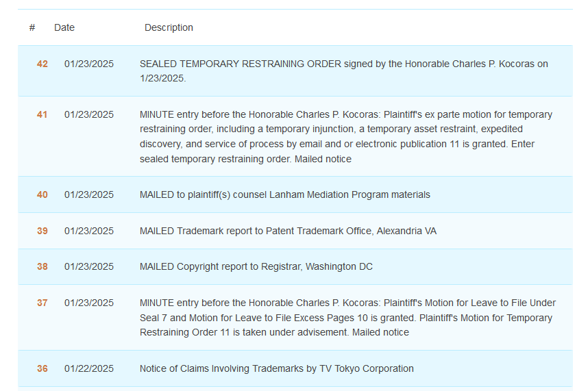Open docket entry number 36

pos(42,368)
